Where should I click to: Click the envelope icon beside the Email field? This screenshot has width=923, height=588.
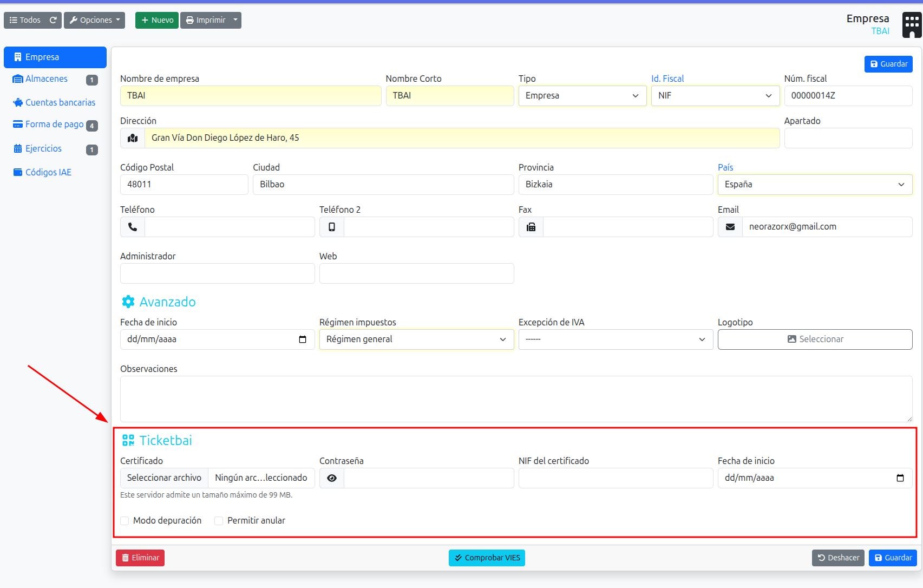[x=730, y=227]
